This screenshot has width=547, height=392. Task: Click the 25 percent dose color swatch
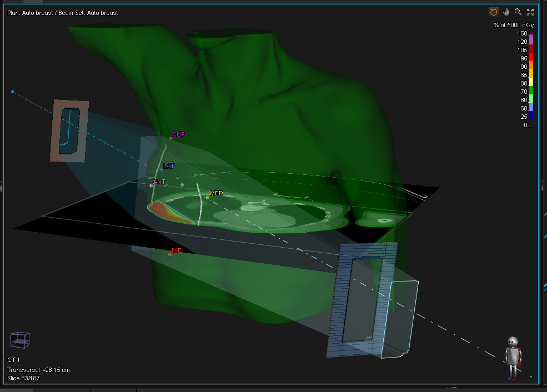pos(531,115)
